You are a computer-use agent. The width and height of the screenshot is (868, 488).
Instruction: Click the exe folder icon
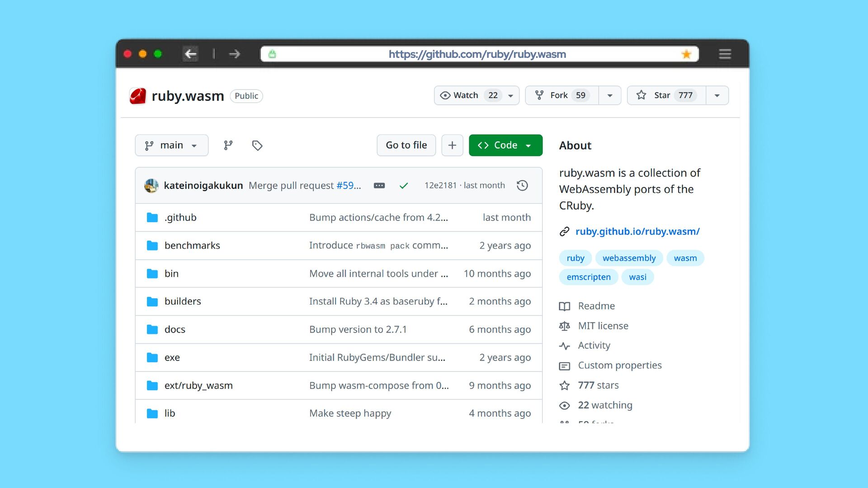[152, 357]
